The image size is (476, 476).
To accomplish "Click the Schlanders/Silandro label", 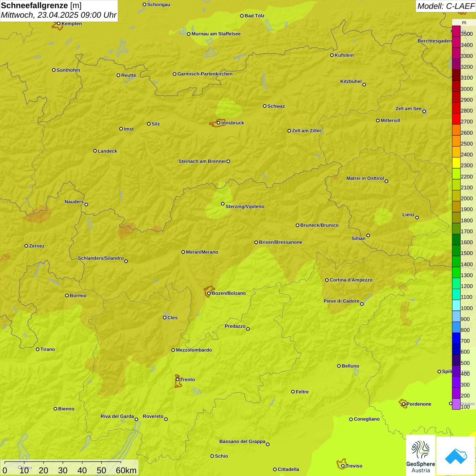I will 101,258.
